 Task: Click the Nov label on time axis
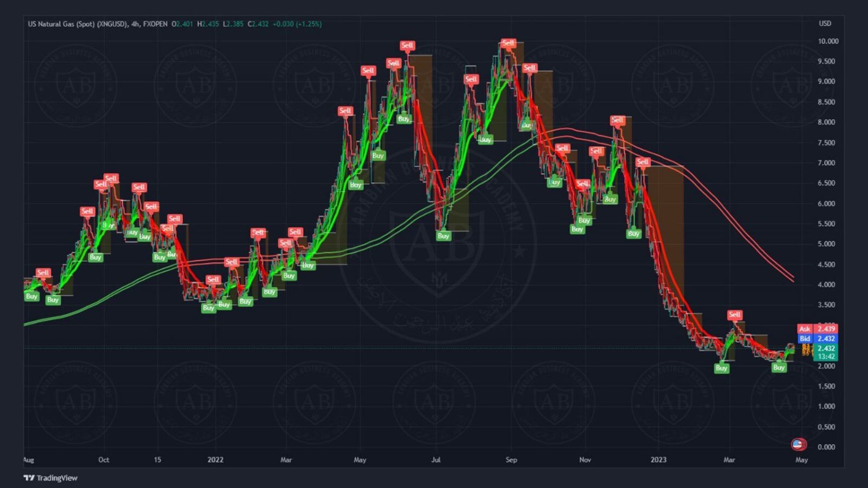[585, 460]
